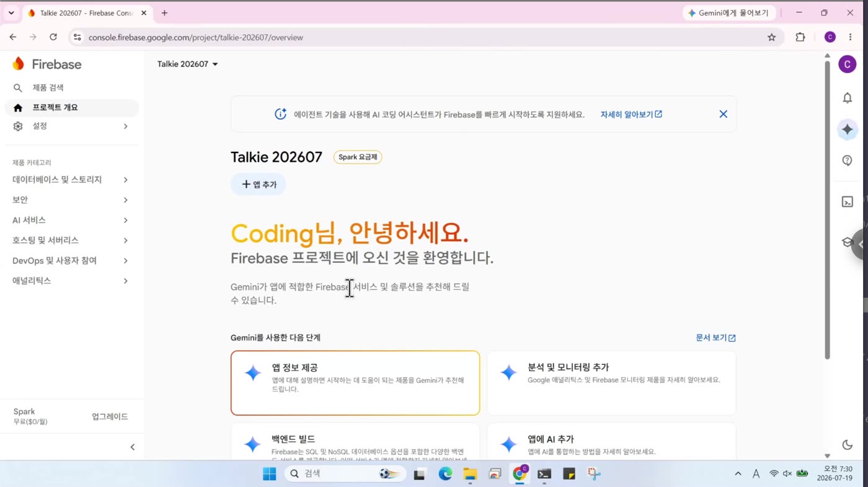Image resolution: width=868 pixels, height=487 pixels.
Task: Open the Chrome three-dot menu
Action: pyautogui.click(x=850, y=37)
